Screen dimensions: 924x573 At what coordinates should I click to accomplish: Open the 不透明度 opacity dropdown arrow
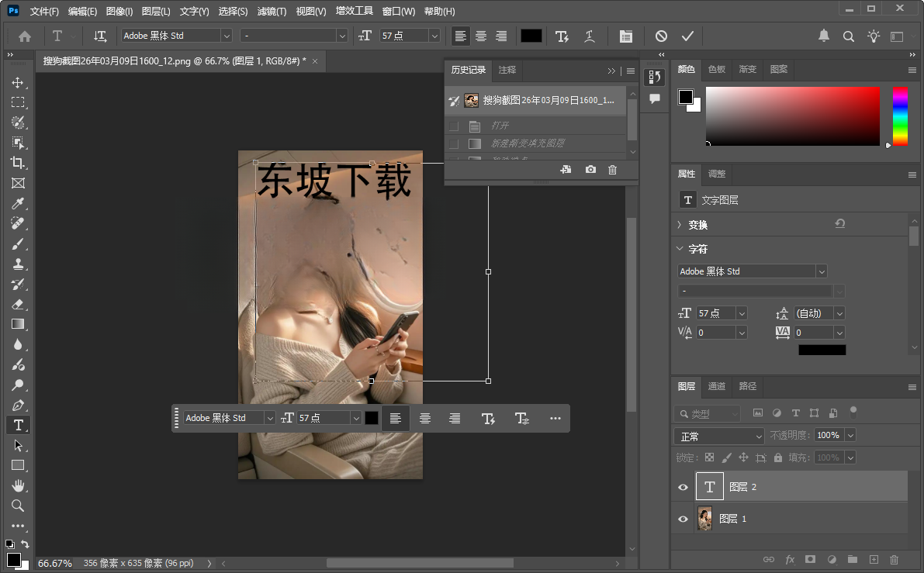pyautogui.click(x=850, y=435)
